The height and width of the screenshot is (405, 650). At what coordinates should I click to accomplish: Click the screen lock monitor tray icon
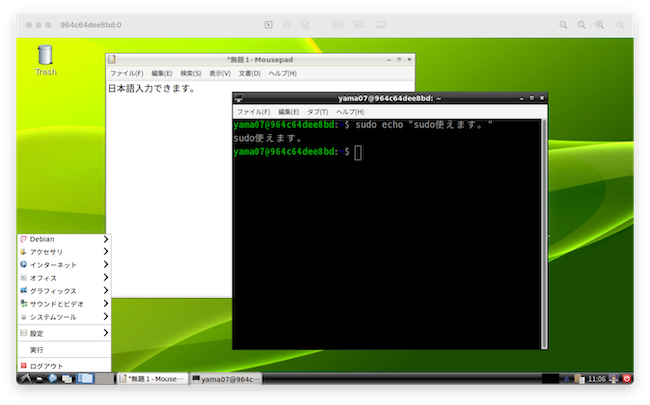point(614,378)
